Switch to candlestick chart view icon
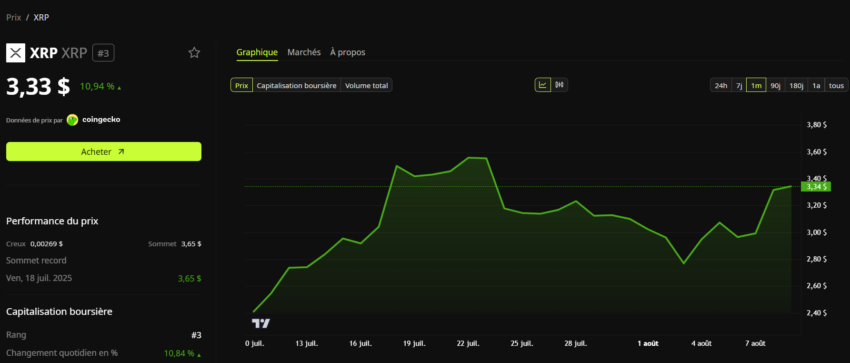Viewport: 850px width, 363px height. (559, 85)
